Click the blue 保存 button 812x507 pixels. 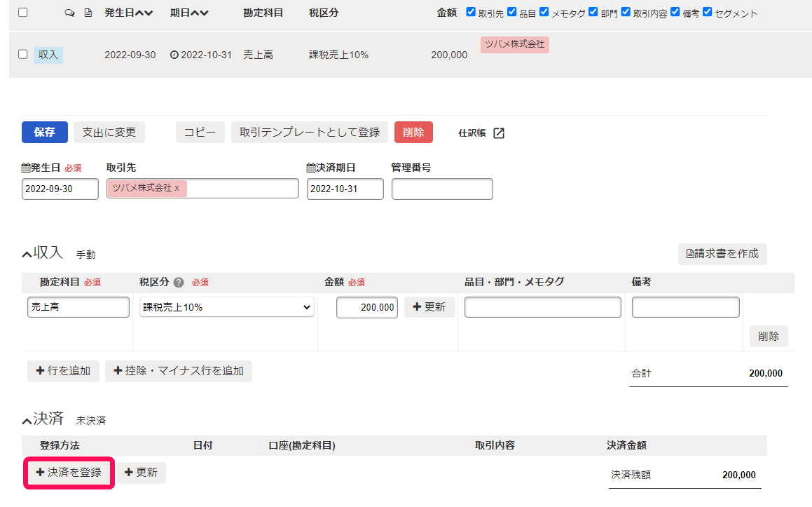[45, 133]
